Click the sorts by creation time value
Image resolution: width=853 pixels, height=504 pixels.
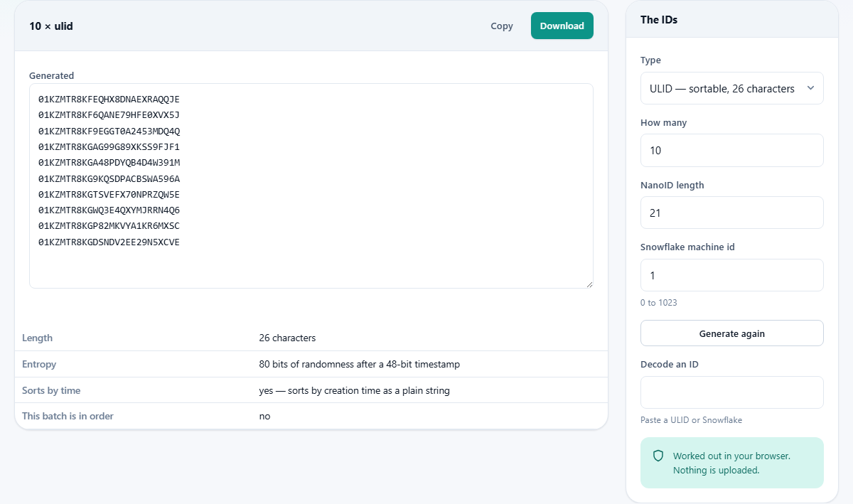tap(354, 390)
